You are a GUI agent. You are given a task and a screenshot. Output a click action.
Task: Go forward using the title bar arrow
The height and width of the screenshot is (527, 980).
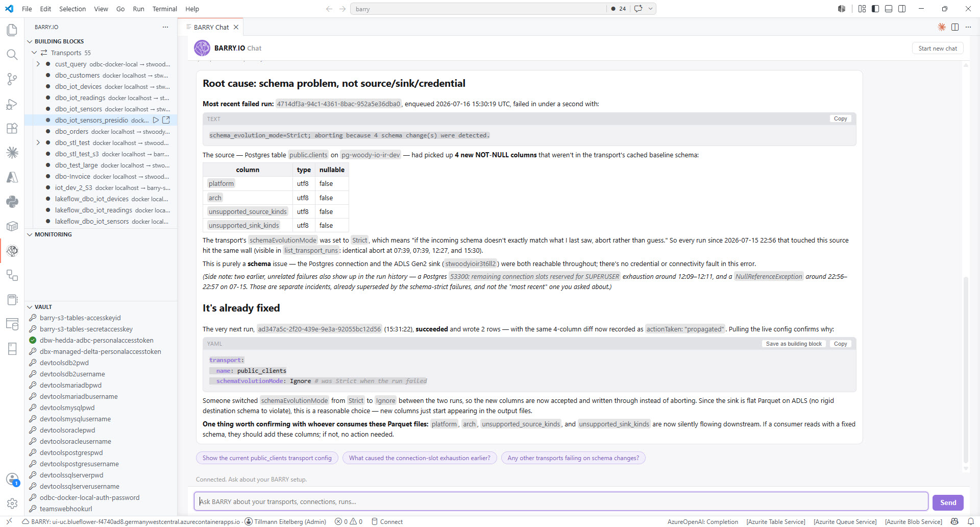point(342,9)
